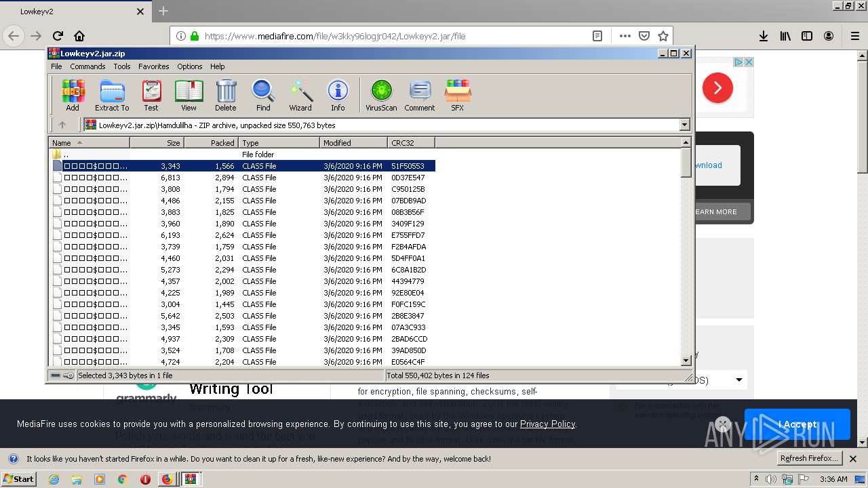Open Internet Explorer from the taskbar
This screenshot has width=868, height=488.
tap(54, 479)
